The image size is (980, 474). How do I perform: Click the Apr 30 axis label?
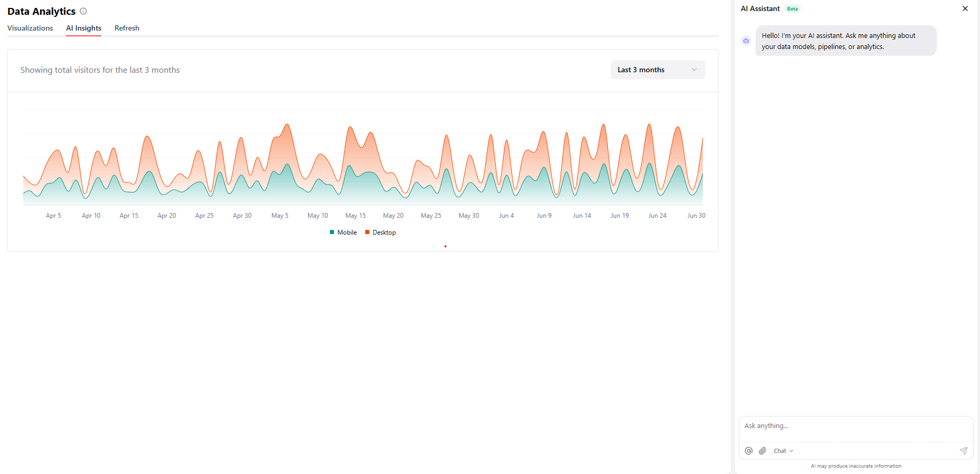click(242, 216)
